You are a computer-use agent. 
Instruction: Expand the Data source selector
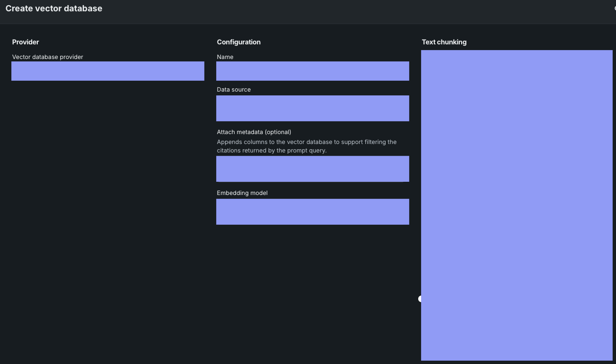click(x=312, y=108)
